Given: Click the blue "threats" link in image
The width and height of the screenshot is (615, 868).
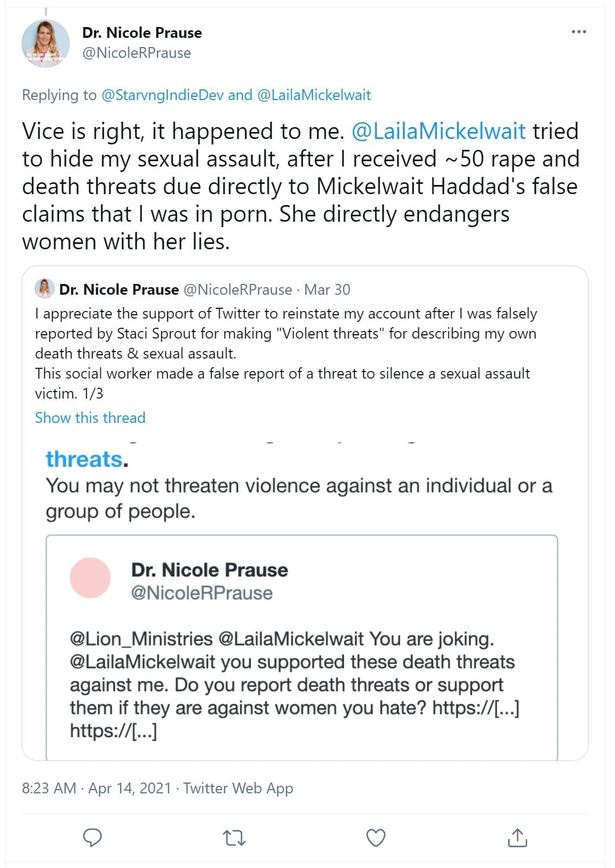Looking at the screenshot, I should pyautogui.click(x=84, y=459).
